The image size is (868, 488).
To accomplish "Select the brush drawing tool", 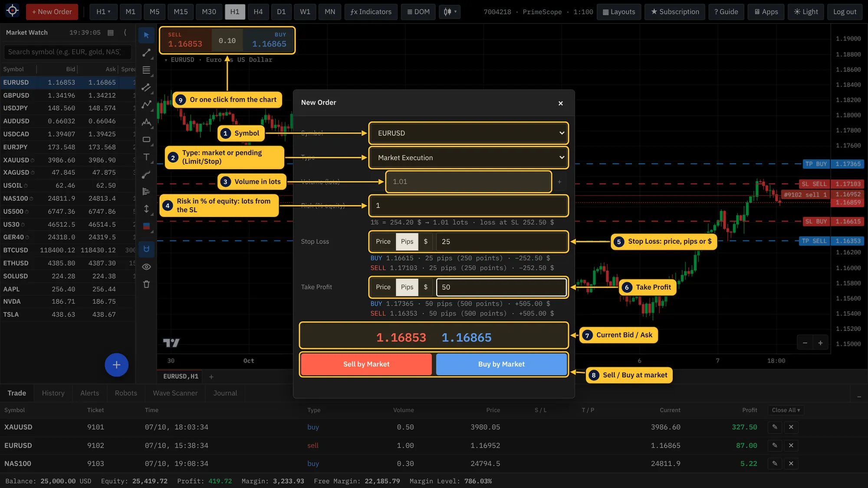I will tap(146, 174).
